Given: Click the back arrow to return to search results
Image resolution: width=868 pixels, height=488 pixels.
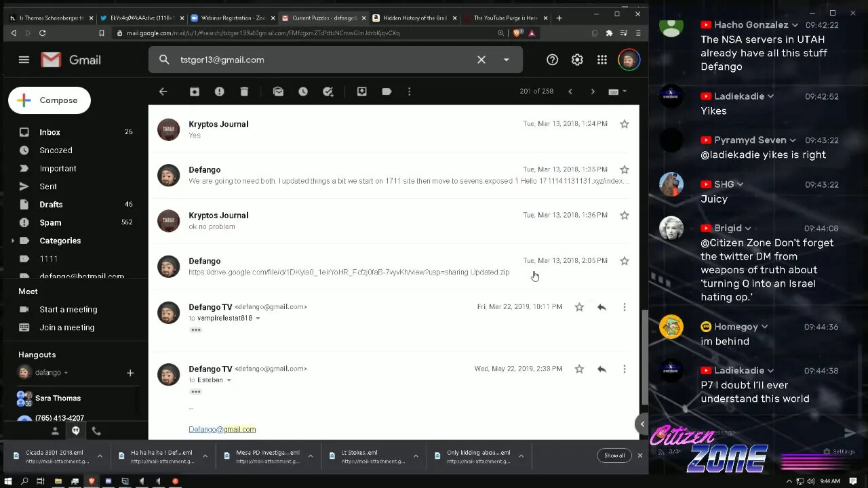Looking at the screenshot, I should (x=163, y=91).
